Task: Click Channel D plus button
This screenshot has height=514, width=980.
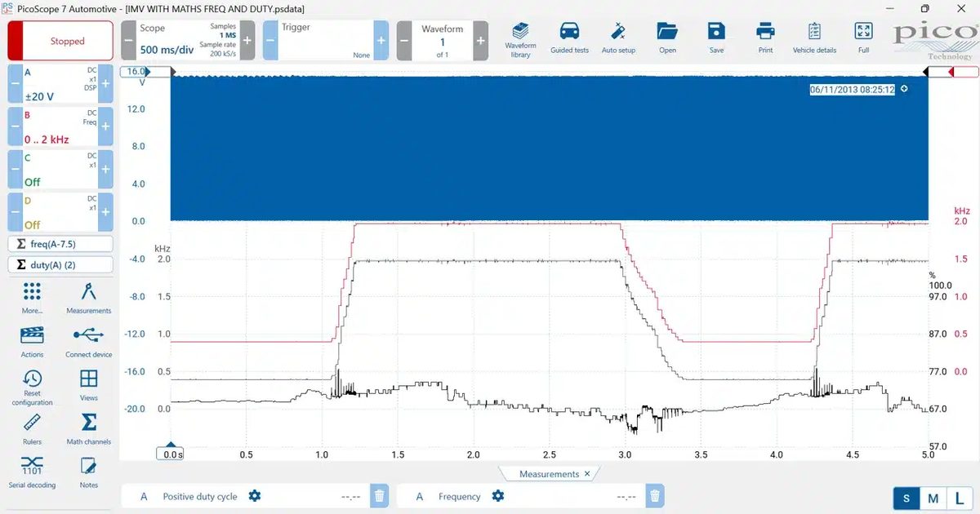Action: (105, 212)
